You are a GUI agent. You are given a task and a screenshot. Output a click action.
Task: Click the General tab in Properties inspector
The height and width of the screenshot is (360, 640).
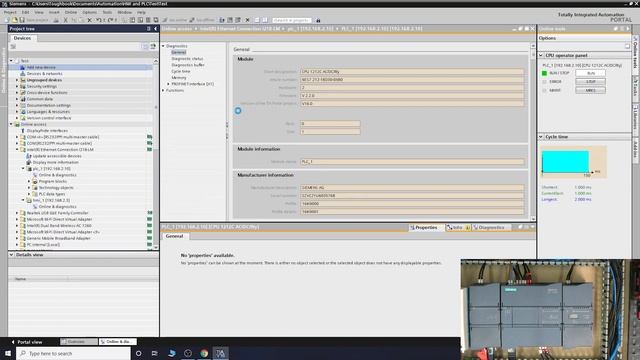pos(174,236)
